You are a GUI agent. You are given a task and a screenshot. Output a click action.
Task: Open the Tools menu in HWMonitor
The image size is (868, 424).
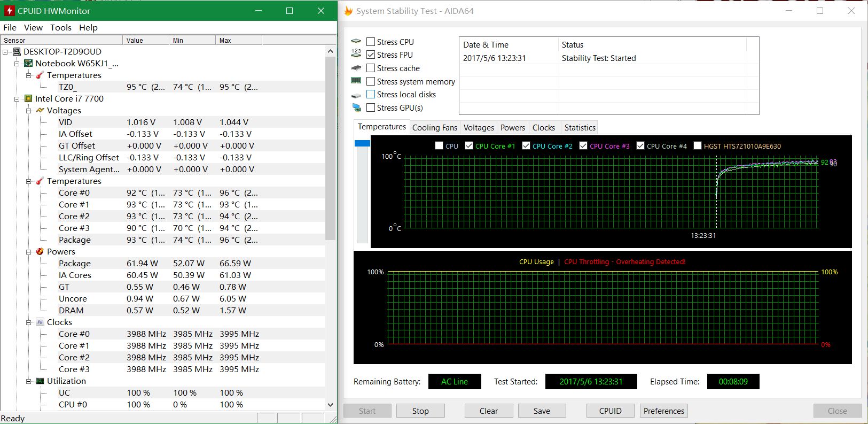61,27
